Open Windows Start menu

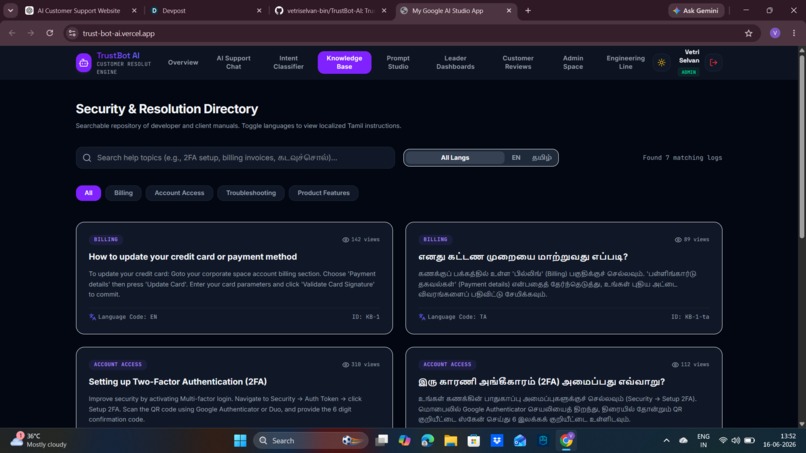tap(240, 441)
